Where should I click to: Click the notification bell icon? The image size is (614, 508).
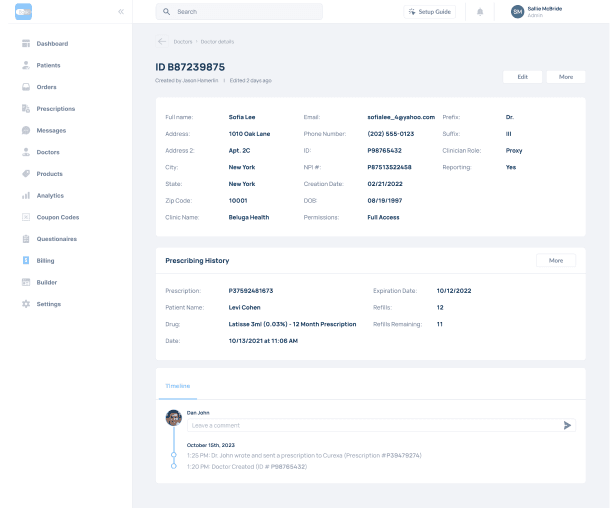(x=480, y=12)
